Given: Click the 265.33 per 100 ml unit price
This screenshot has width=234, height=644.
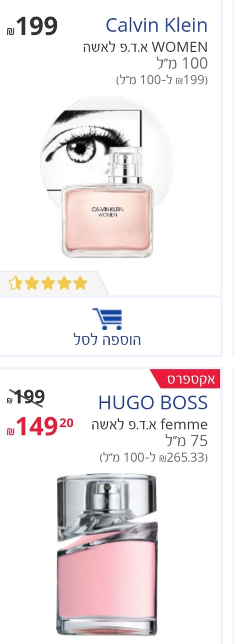Looking at the screenshot, I should (154, 457).
